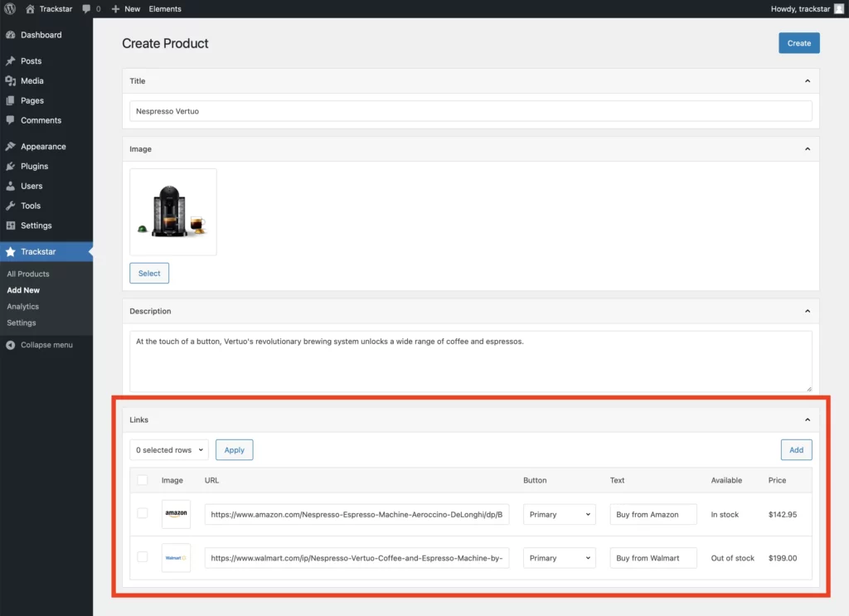Open the Trackstar Settings submenu item

21,323
